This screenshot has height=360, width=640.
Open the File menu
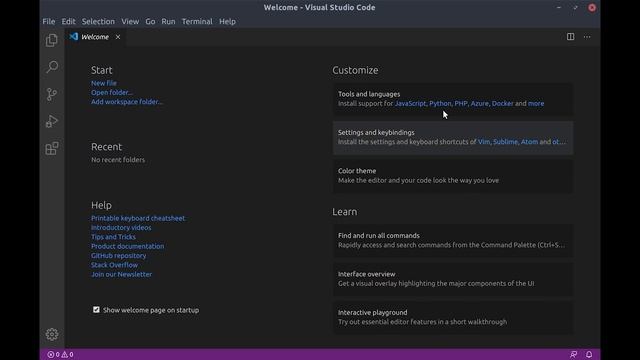coord(49,21)
